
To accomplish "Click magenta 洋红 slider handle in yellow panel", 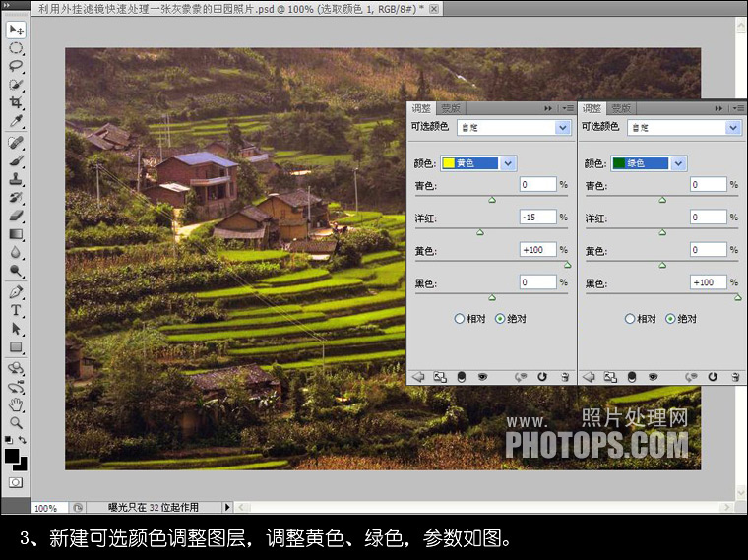I will pos(480,232).
